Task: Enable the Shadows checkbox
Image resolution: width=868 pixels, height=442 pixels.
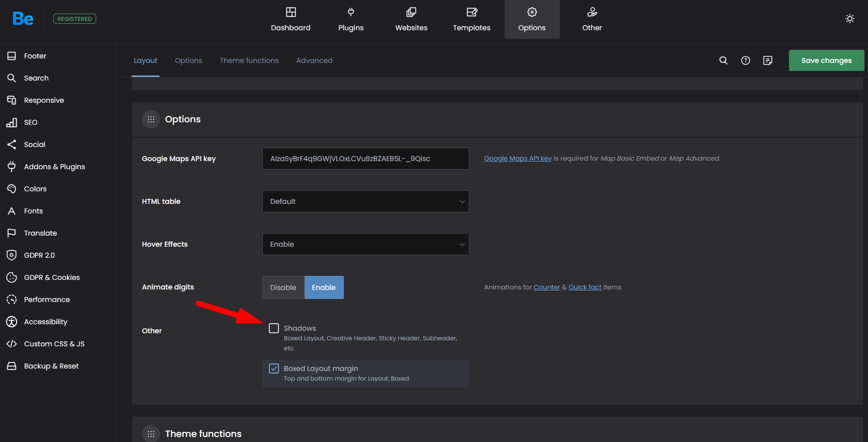Action: coord(274,328)
